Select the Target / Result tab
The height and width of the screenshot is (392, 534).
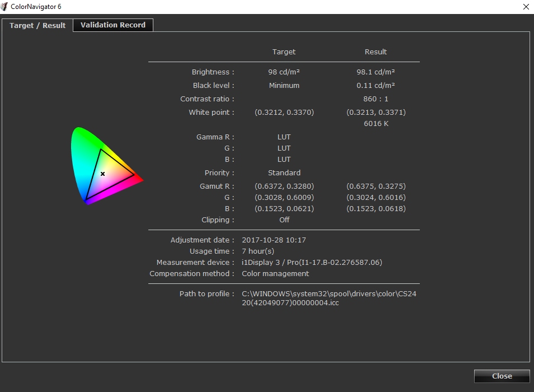[38, 26]
